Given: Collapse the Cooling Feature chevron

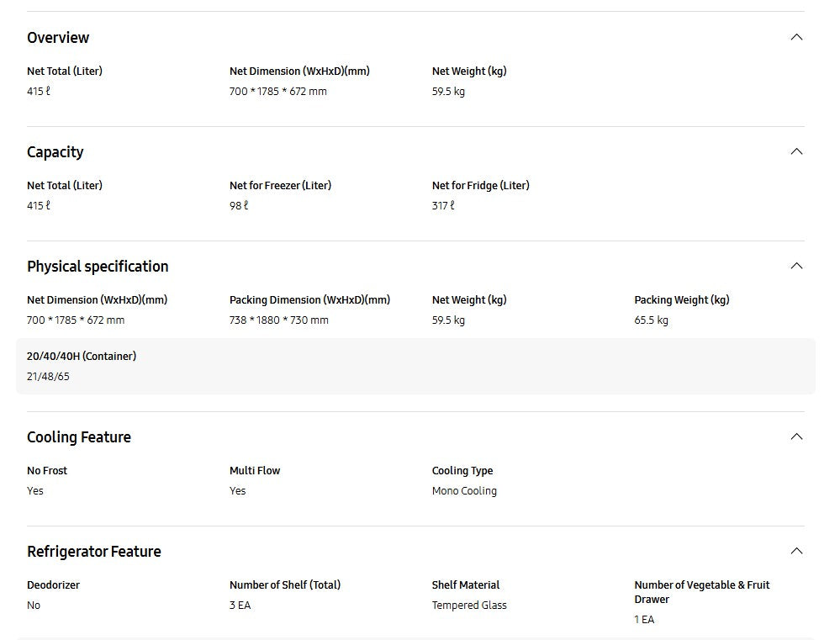Looking at the screenshot, I should click(796, 436).
